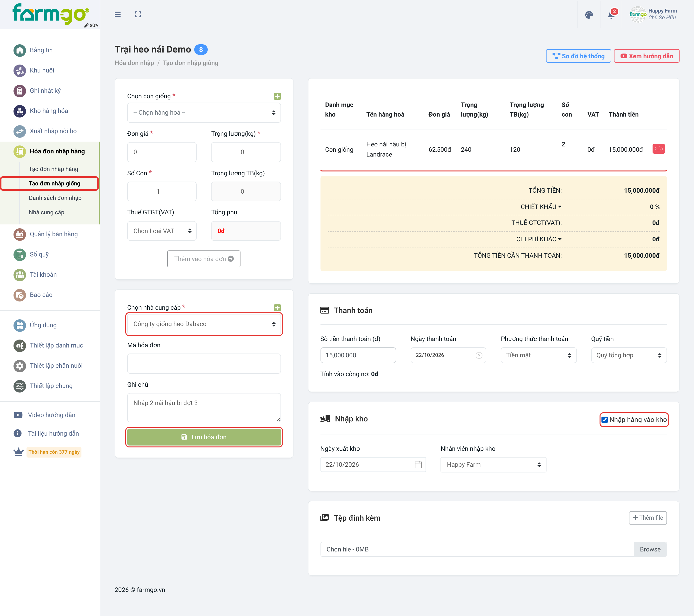Focus the Mã hóa đơn input field
Image resolution: width=694 pixels, height=616 pixels.
click(204, 364)
